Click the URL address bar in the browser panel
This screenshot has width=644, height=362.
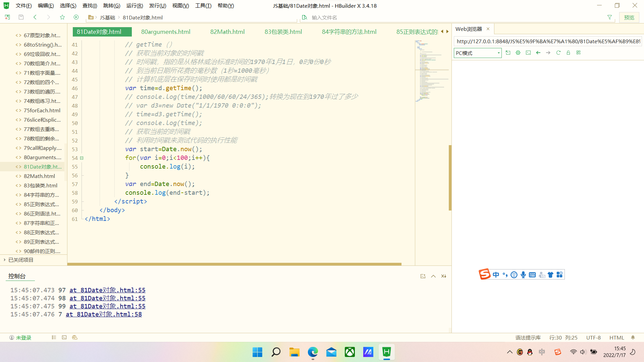(547, 41)
